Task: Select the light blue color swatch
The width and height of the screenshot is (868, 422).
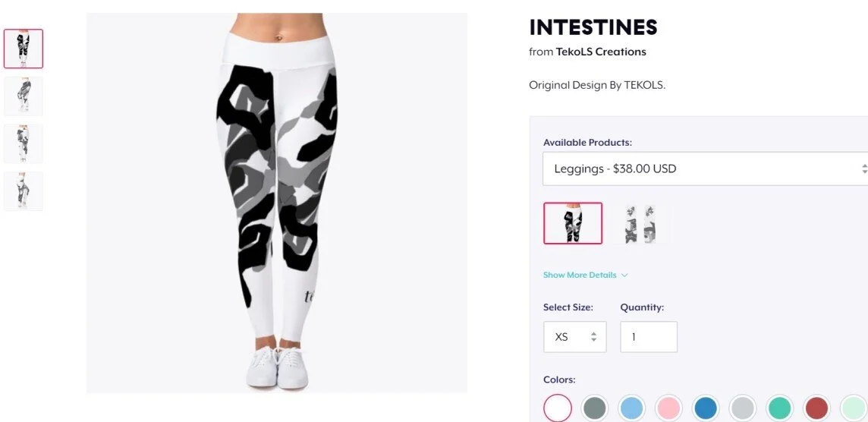Action: click(x=631, y=408)
